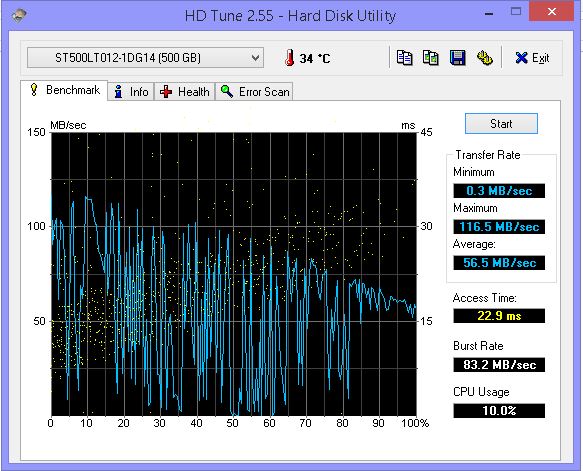
Task: Minimize the HD Tune window
Action: (x=489, y=13)
